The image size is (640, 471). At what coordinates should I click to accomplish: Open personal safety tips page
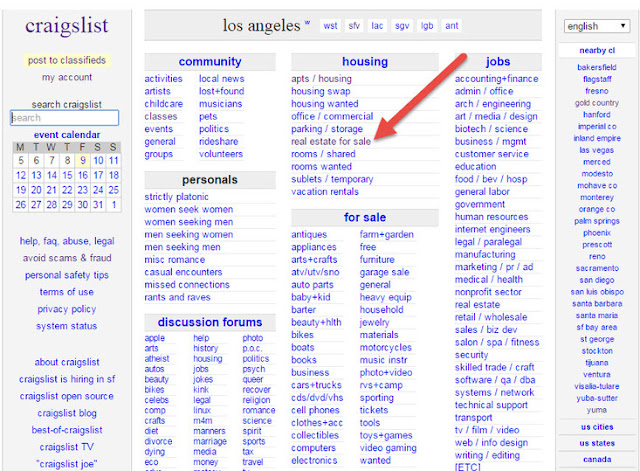point(67,275)
